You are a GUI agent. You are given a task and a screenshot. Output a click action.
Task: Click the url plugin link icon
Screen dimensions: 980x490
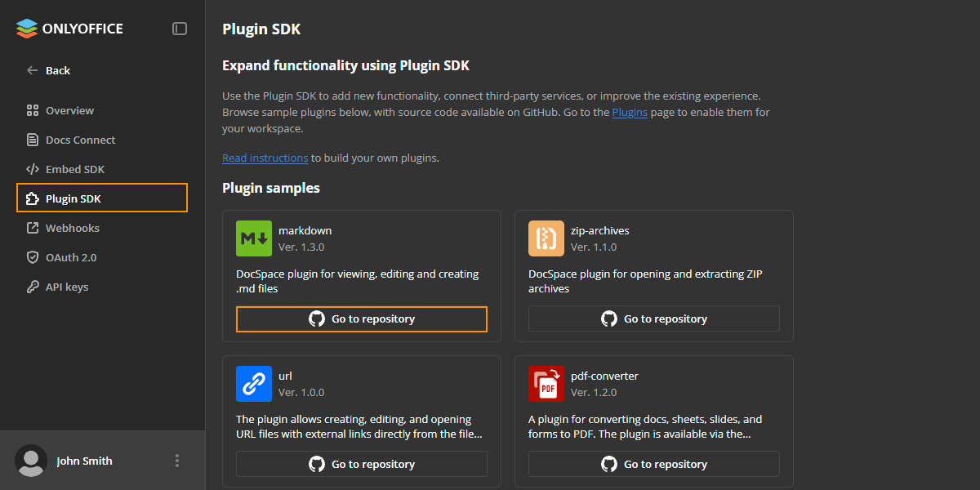click(254, 384)
